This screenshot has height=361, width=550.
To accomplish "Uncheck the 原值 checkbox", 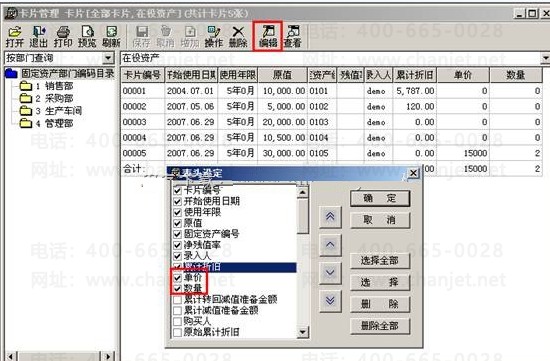I will coord(177,223).
